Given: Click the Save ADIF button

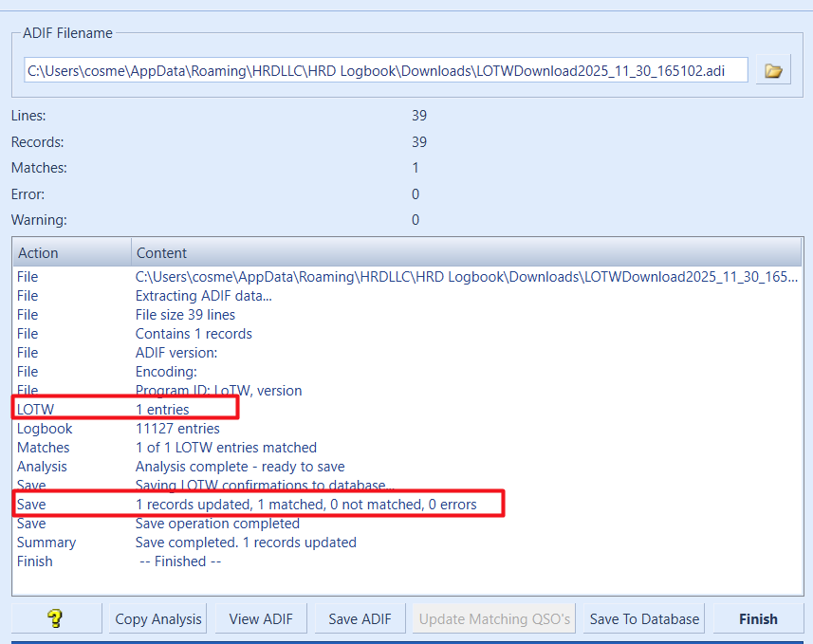Looking at the screenshot, I should tap(360, 618).
